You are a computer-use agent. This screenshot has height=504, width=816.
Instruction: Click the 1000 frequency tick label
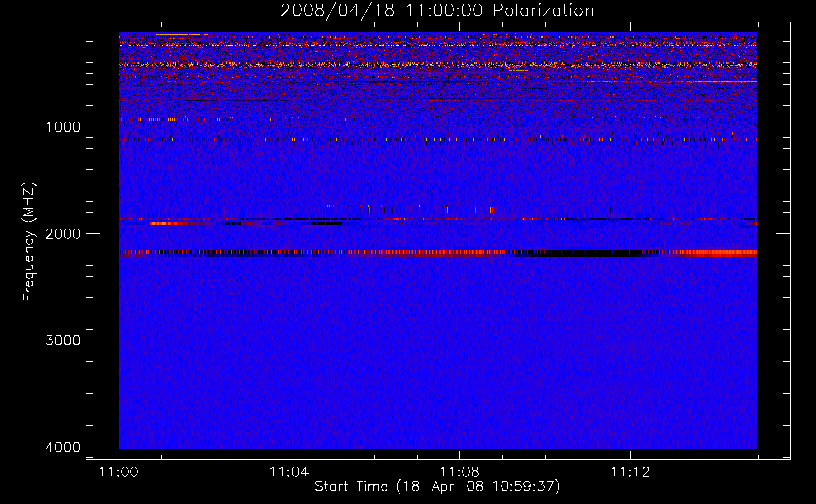pyautogui.click(x=63, y=127)
